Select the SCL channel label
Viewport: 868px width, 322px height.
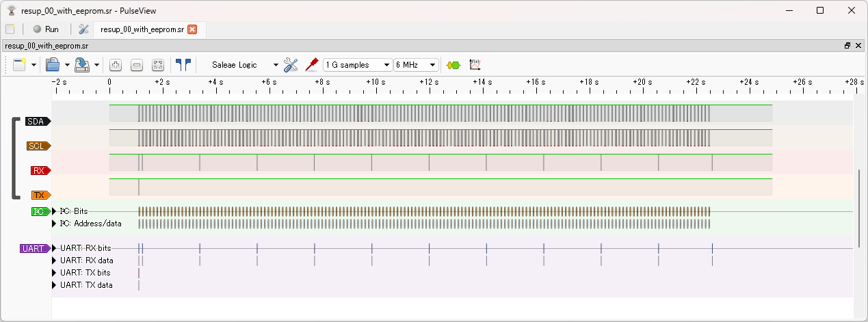pyautogui.click(x=38, y=146)
